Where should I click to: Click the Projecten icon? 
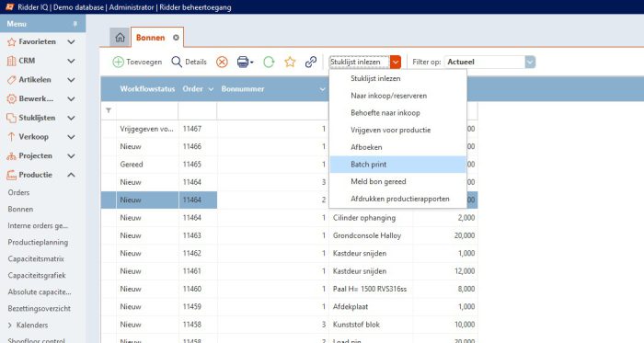(11, 156)
